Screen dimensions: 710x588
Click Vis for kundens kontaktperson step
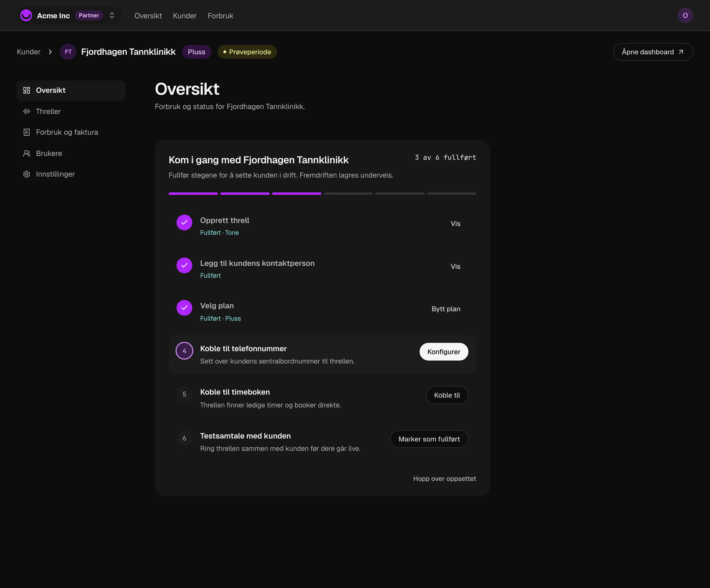pos(455,266)
